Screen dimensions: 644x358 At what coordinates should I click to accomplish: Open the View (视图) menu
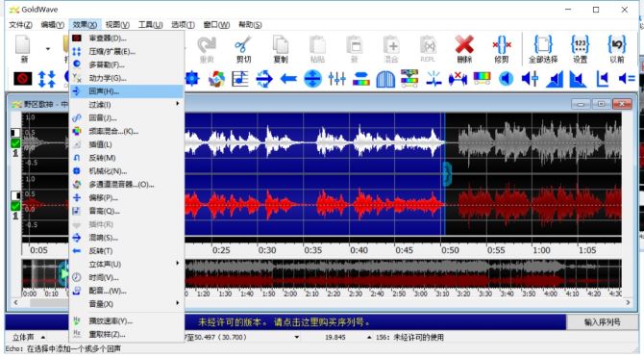click(117, 25)
